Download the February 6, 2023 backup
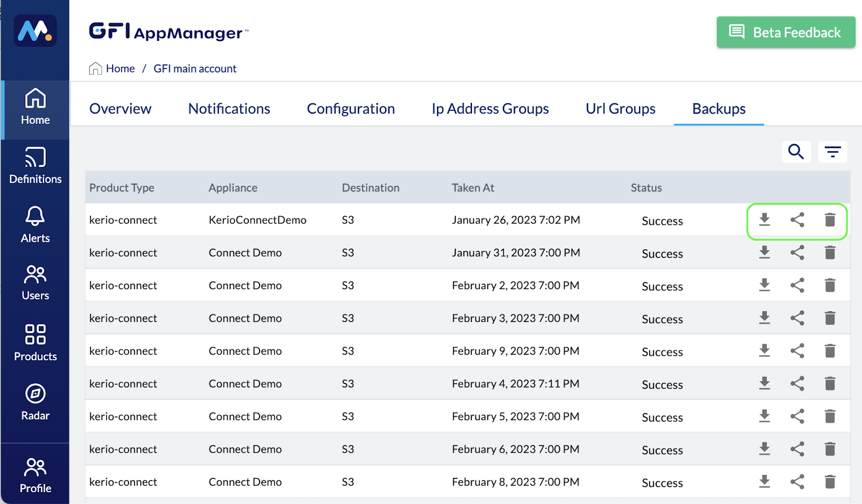The width and height of the screenshot is (862, 504). pos(764,449)
